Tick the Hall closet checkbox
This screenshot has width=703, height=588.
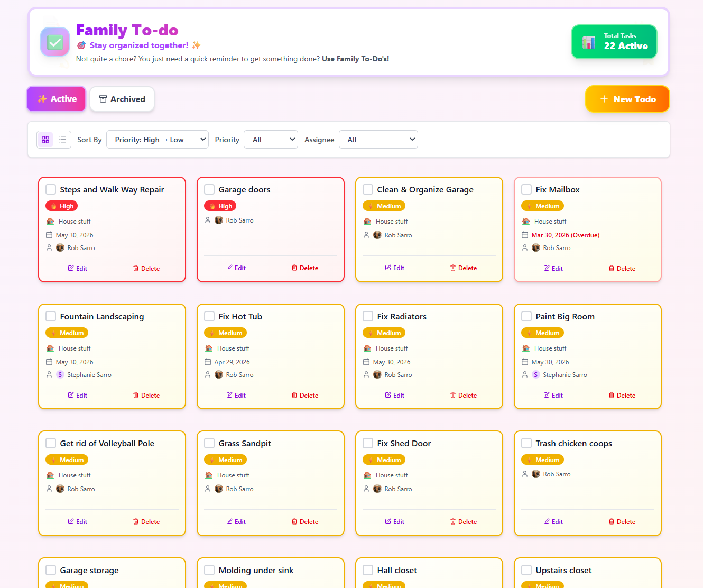(x=368, y=570)
